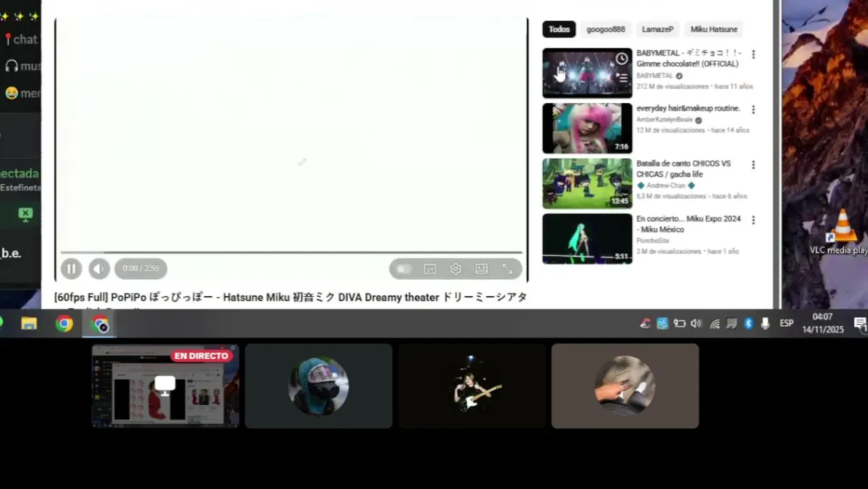Select the participant tile with teal helmet avatar

pos(319,386)
